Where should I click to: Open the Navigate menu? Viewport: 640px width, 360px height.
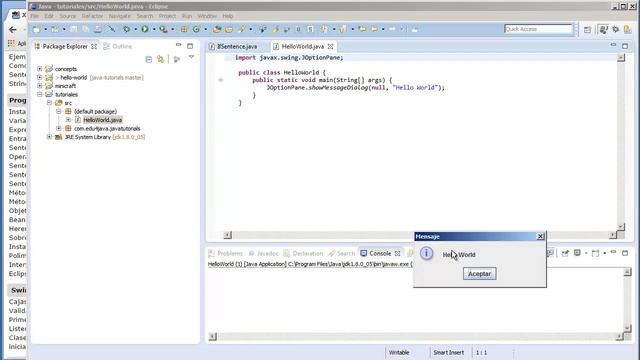click(120, 16)
